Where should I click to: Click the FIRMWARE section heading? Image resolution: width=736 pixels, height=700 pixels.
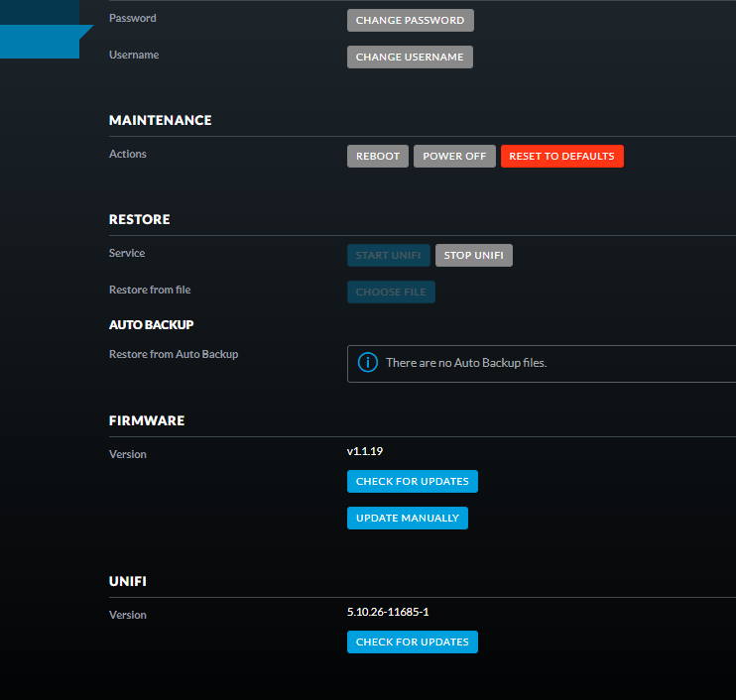tap(147, 420)
